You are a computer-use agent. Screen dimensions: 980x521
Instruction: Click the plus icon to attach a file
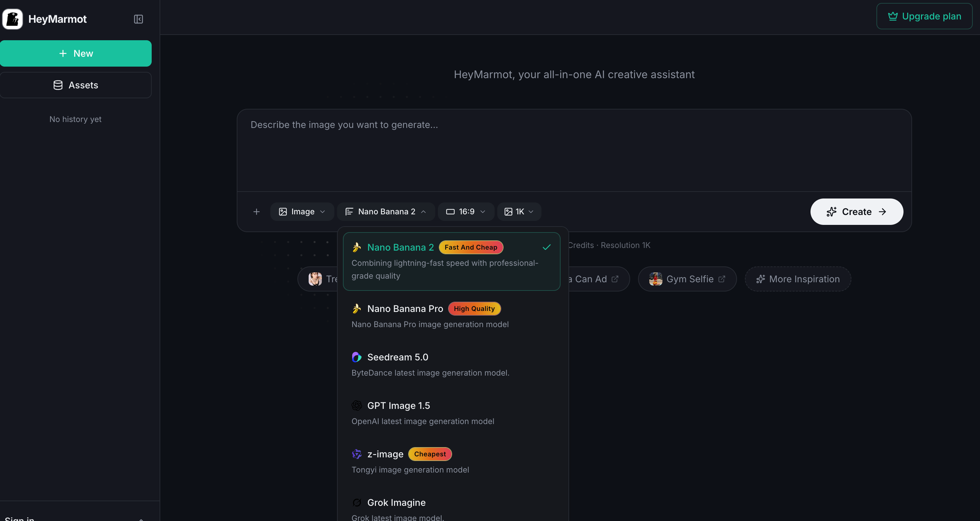tap(257, 212)
